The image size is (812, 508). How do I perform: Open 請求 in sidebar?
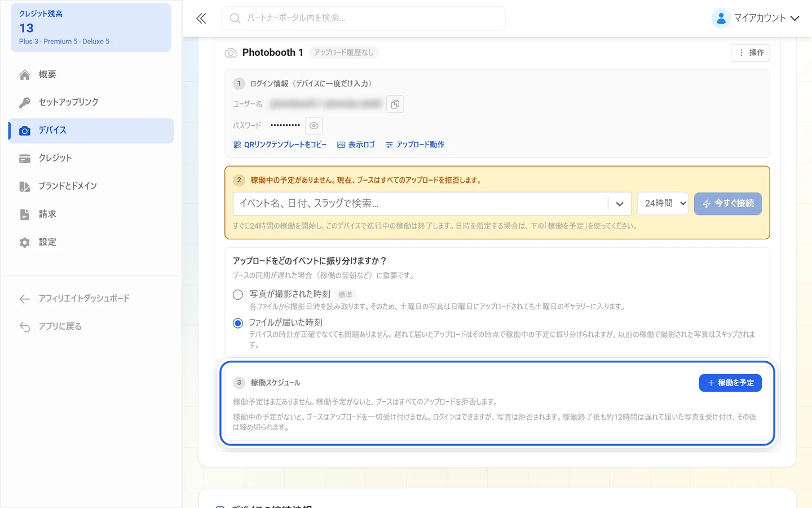coord(91,214)
